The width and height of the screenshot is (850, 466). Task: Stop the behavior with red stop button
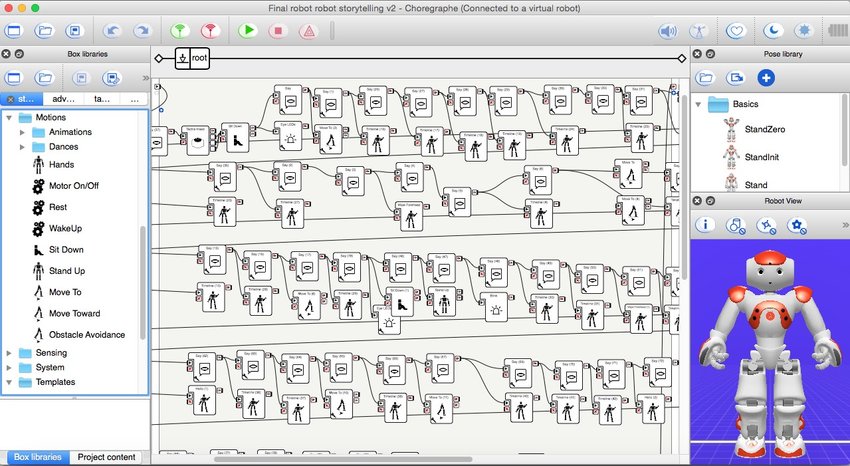pyautogui.click(x=278, y=30)
